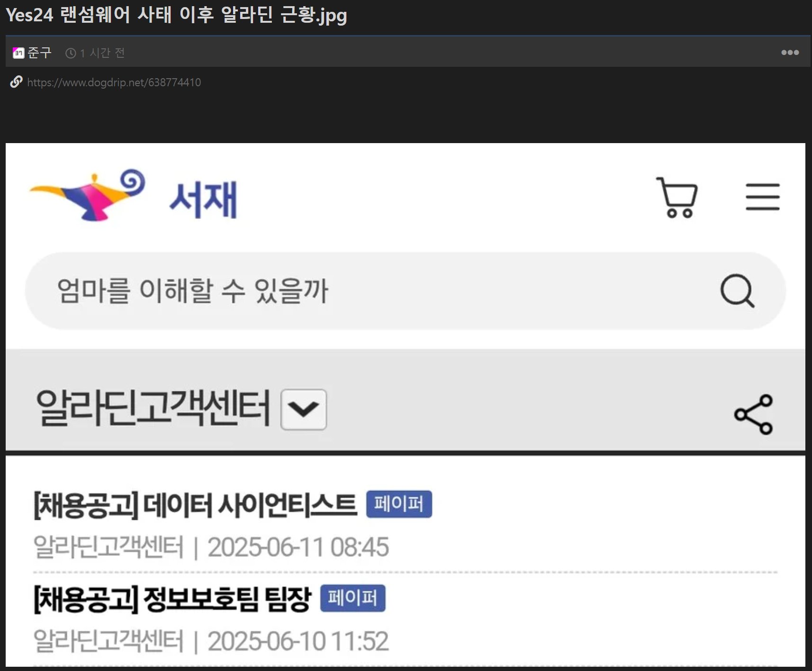The image size is (812, 671).
Task: Click the magnifying glass search icon
Action: point(737,290)
